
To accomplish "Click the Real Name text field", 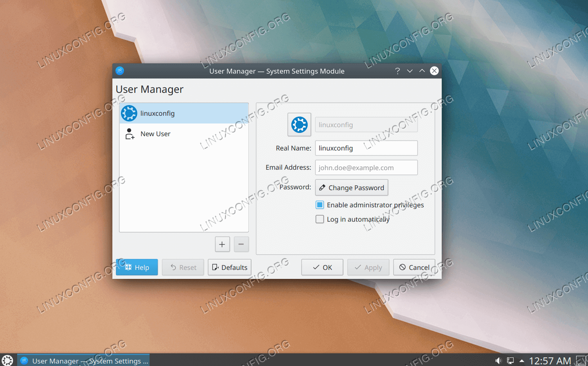I will coord(366,148).
